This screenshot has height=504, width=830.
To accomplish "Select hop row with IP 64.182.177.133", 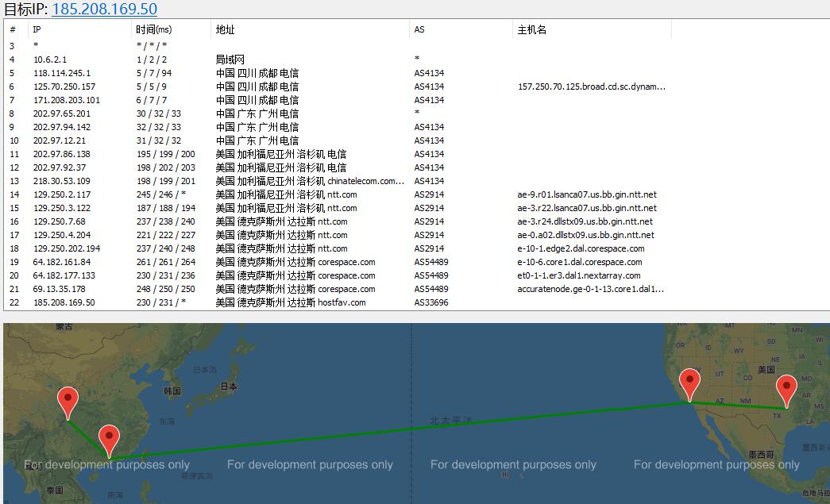I will coord(416,275).
